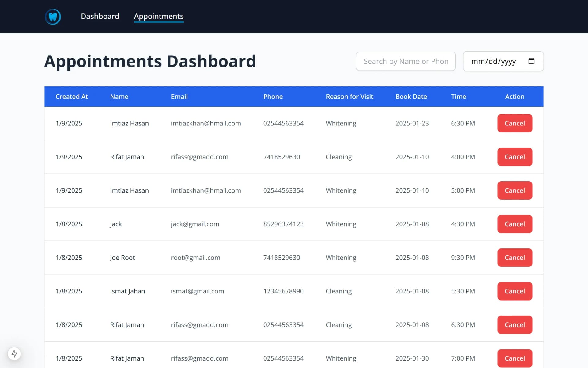Click book date 2025-01-30

pos(412,358)
